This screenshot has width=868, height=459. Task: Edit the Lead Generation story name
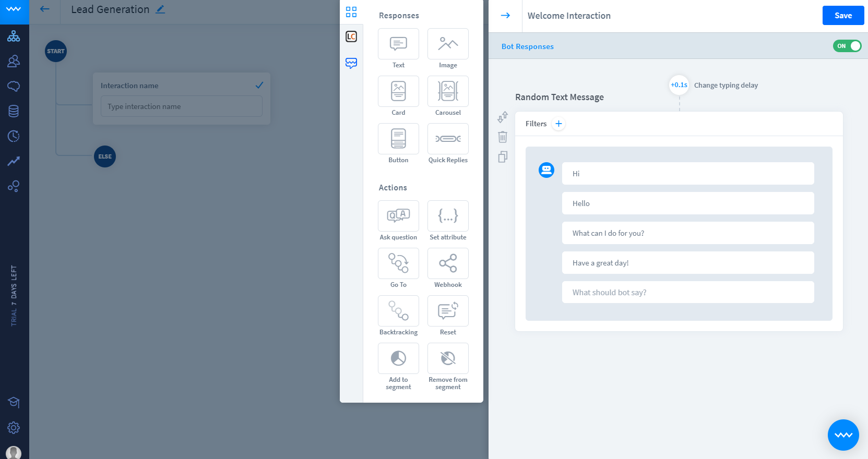(161, 9)
